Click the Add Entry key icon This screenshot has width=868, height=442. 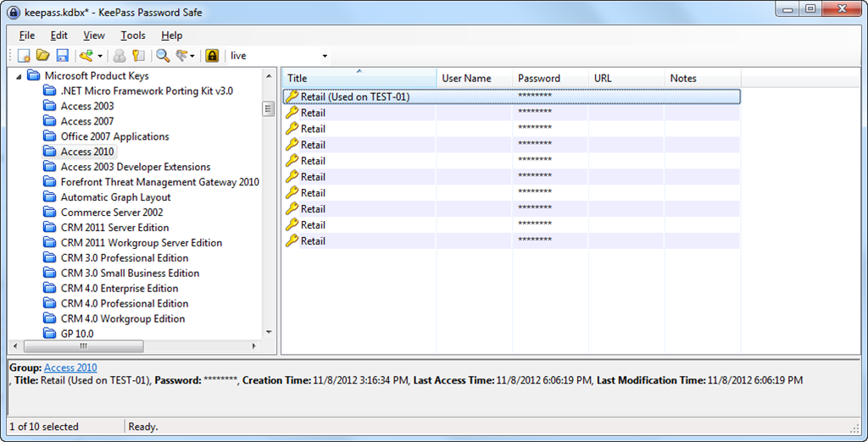(86, 56)
